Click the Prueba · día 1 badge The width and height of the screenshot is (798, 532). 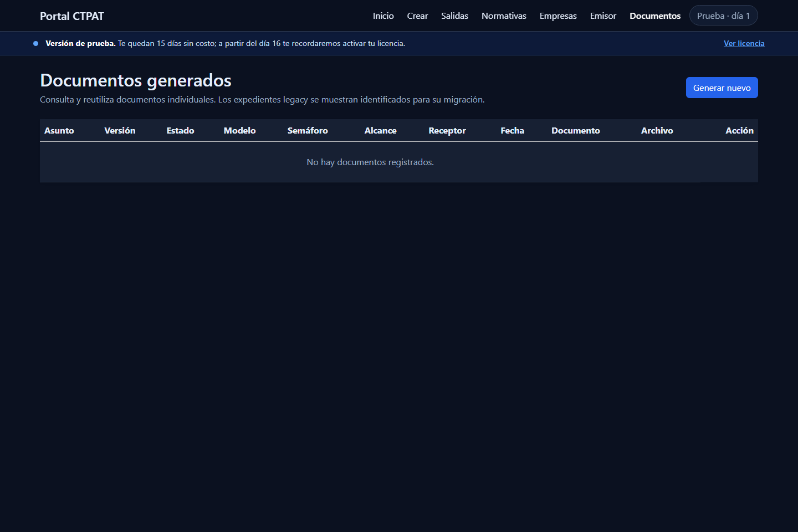pos(723,16)
